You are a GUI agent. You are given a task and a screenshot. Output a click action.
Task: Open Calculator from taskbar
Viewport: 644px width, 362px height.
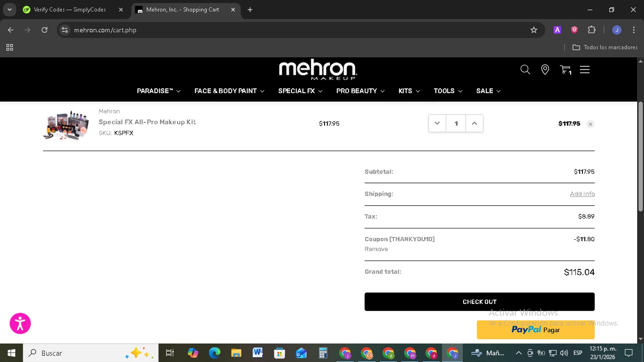[x=323, y=353]
